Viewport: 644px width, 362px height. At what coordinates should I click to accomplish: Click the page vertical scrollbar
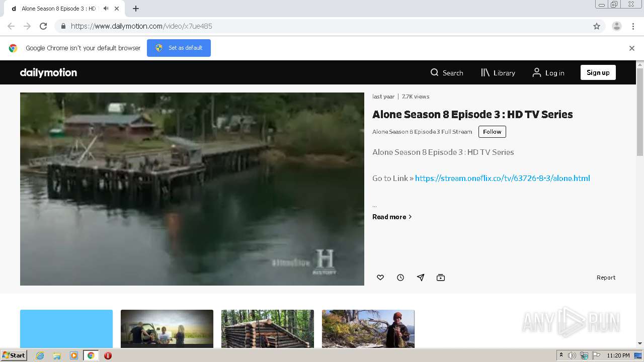[x=640, y=112]
